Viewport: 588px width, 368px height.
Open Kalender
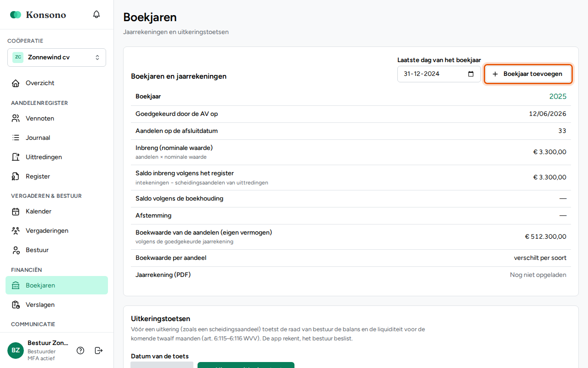pyautogui.click(x=57, y=212)
